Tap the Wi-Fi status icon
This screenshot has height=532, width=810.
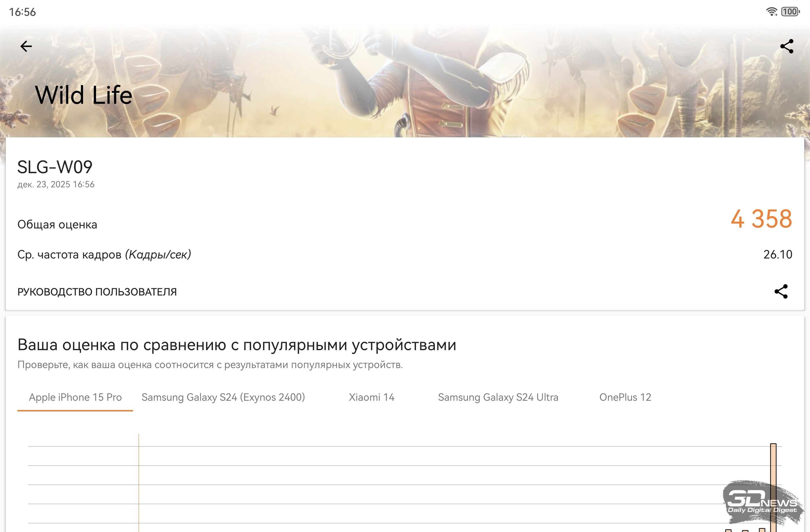click(771, 12)
